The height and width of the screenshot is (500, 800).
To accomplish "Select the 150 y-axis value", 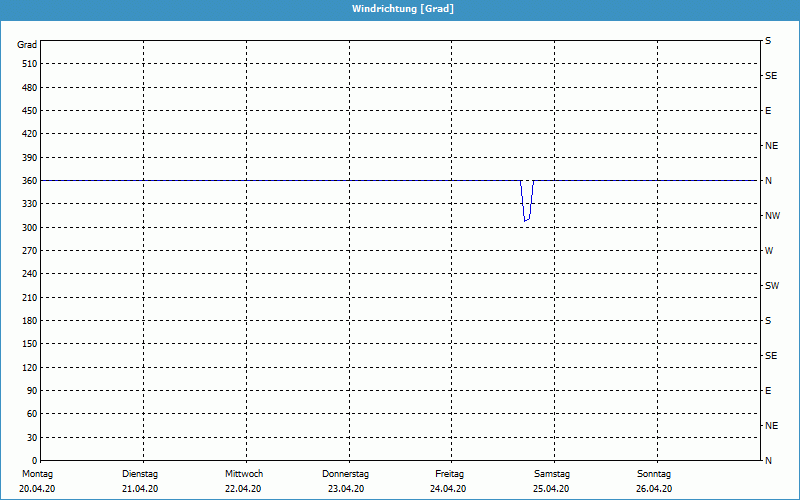I will click(30, 344).
